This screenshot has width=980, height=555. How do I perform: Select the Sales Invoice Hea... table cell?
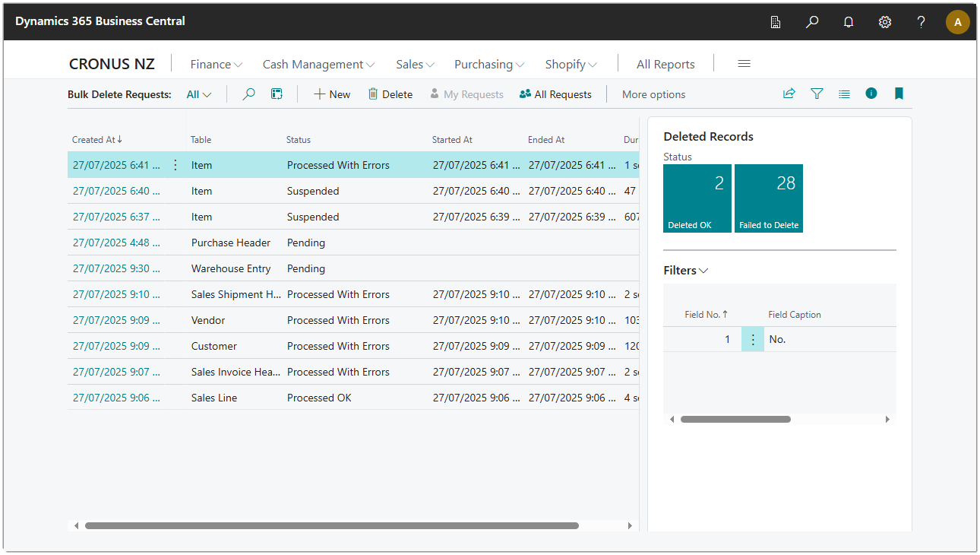tap(236, 372)
